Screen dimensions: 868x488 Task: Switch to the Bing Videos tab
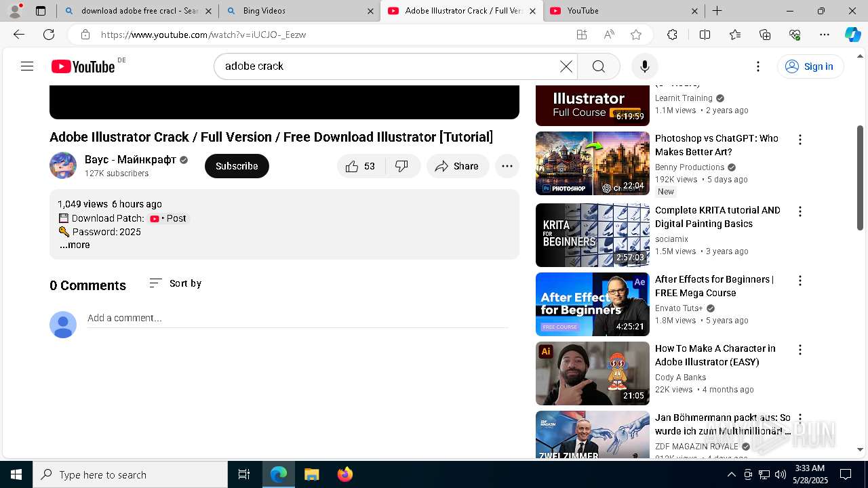300,11
